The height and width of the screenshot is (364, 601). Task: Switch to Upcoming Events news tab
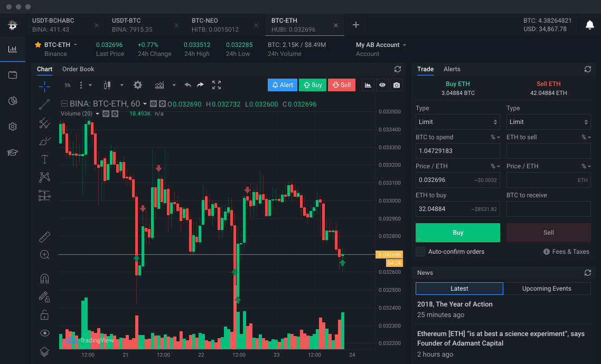547,289
